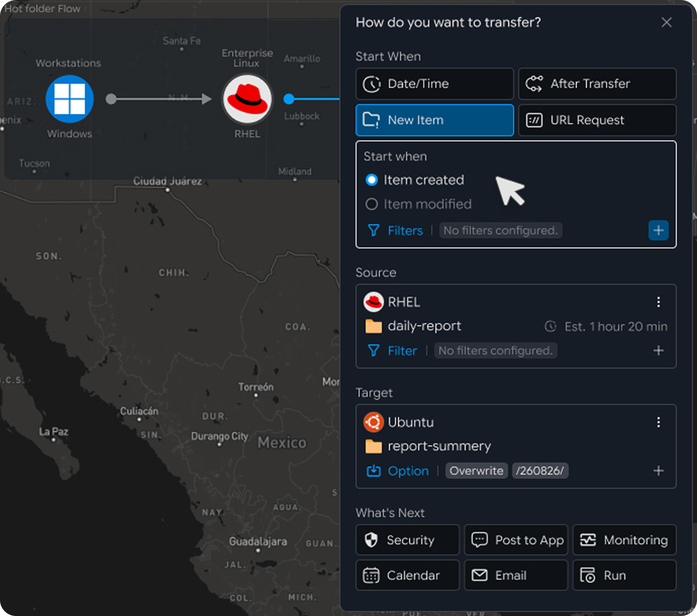
Task: Choose After Transfer start trigger
Action: click(598, 84)
